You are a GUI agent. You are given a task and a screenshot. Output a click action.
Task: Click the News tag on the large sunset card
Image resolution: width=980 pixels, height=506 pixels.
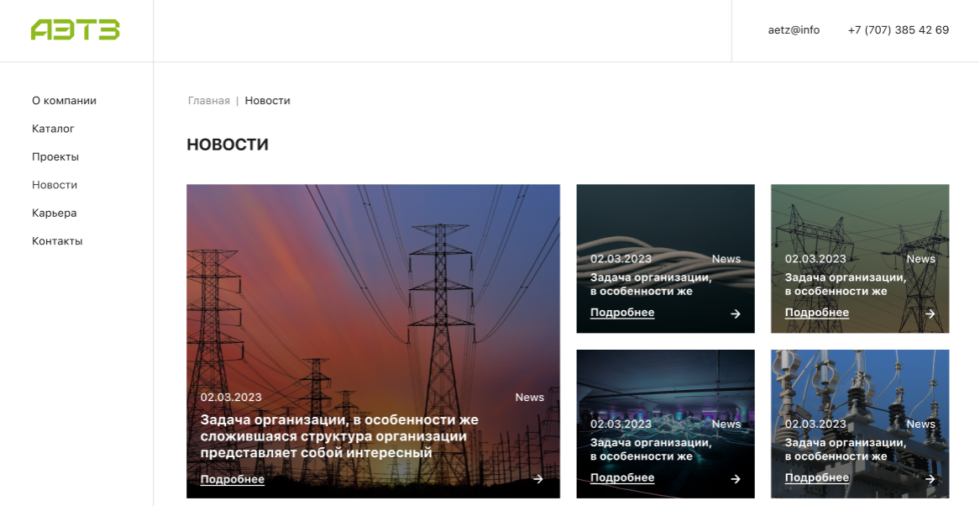tap(529, 398)
